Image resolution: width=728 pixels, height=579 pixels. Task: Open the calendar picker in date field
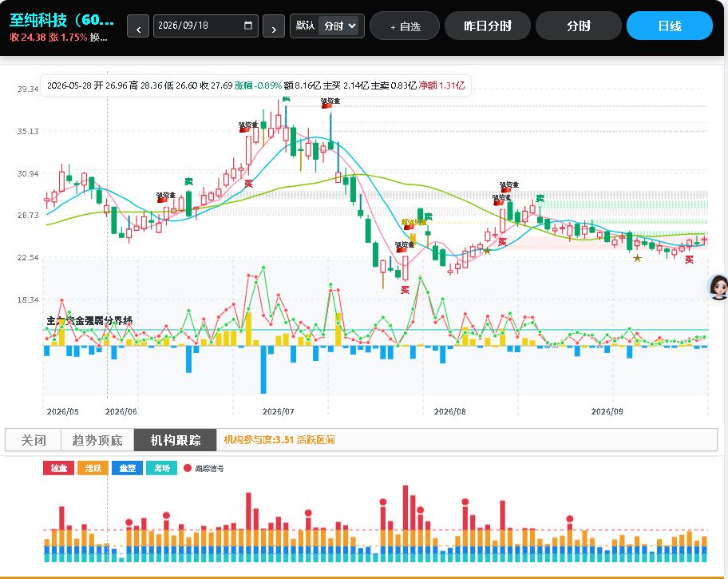click(x=248, y=25)
